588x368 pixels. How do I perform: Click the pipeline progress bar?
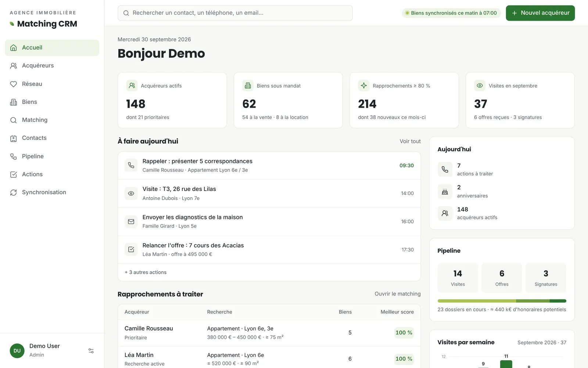pyautogui.click(x=502, y=301)
